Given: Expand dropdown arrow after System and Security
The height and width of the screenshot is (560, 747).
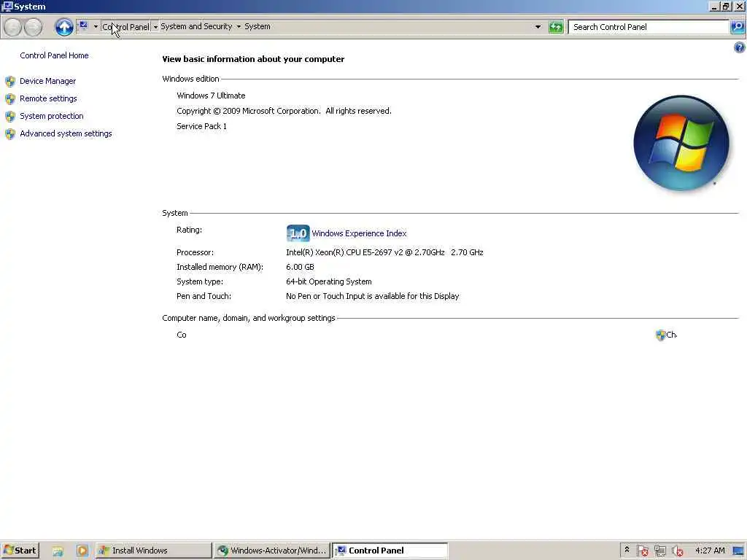Looking at the screenshot, I should (x=239, y=27).
